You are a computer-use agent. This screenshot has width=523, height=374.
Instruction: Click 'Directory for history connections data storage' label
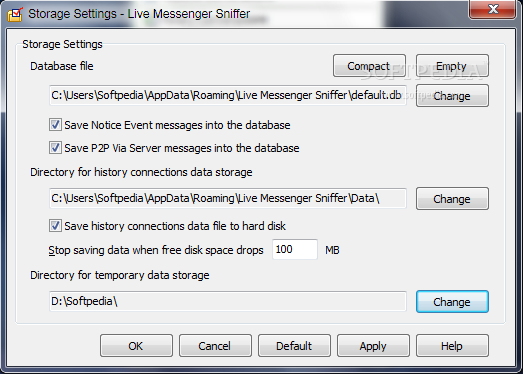pyautogui.click(x=141, y=172)
